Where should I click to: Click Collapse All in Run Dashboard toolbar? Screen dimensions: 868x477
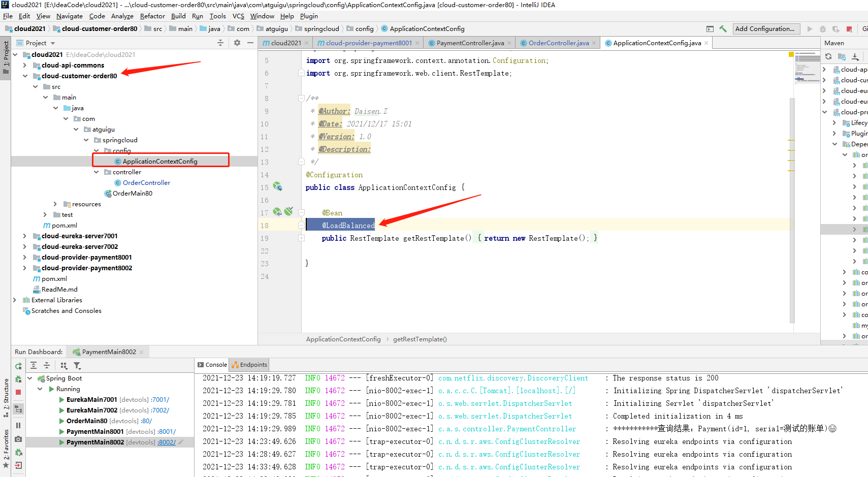(x=47, y=366)
